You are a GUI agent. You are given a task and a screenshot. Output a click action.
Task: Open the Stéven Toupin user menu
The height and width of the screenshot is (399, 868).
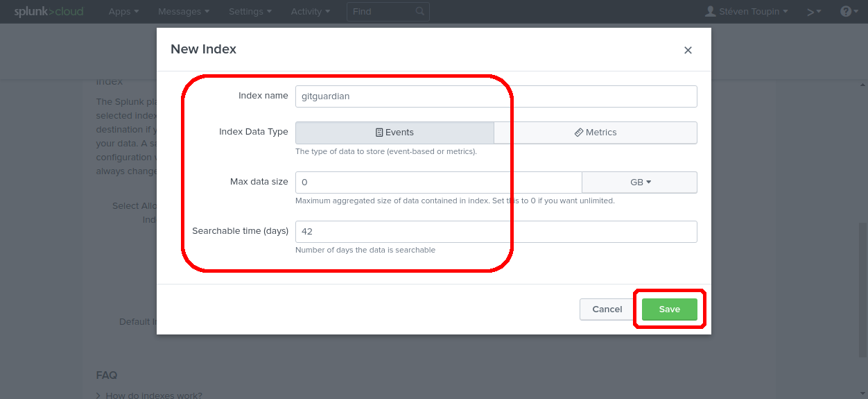746,12
